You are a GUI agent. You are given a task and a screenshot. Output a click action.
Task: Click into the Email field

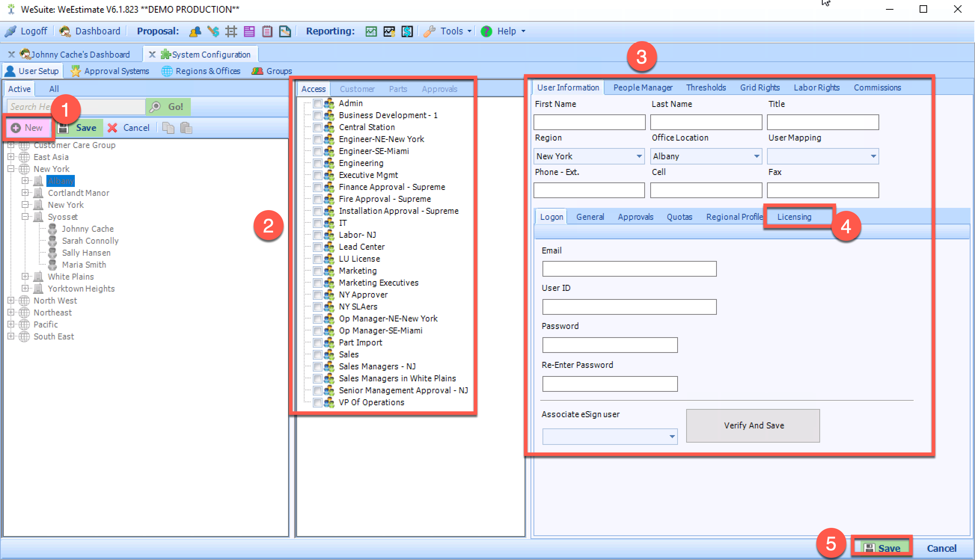pos(629,268)
